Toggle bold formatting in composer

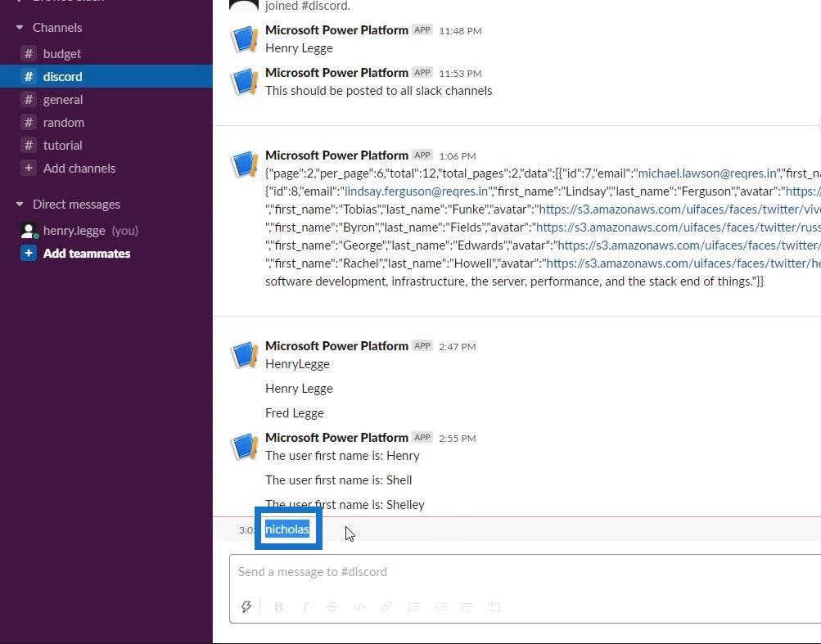pos(278,607)
